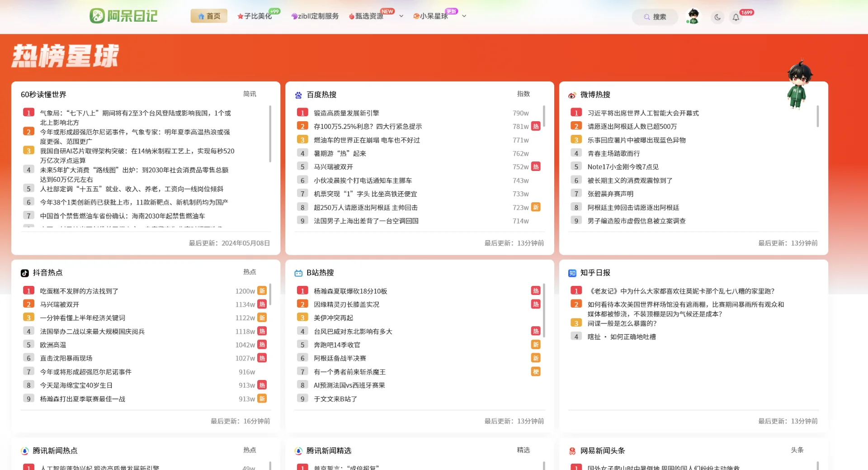Viewport: 868px width, 470px height.
Task: Expand the 甄选资源 dropdown arrow
Action: 401,16
